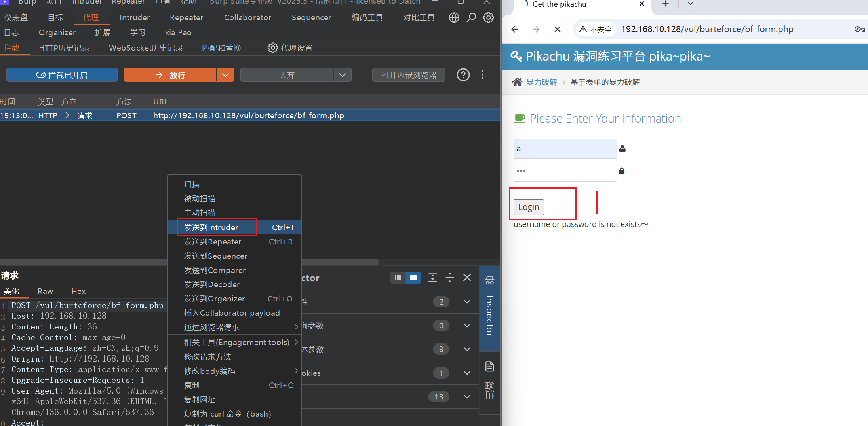Switch to the HTTP history tab

pyautogui.click(x=64, y=48)
